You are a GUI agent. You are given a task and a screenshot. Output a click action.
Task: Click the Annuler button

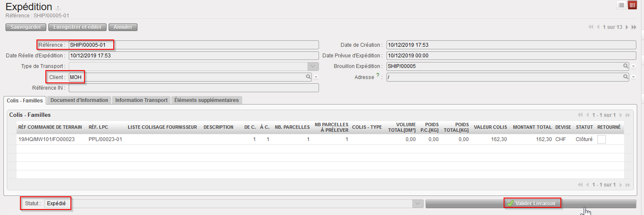[123, 27]
